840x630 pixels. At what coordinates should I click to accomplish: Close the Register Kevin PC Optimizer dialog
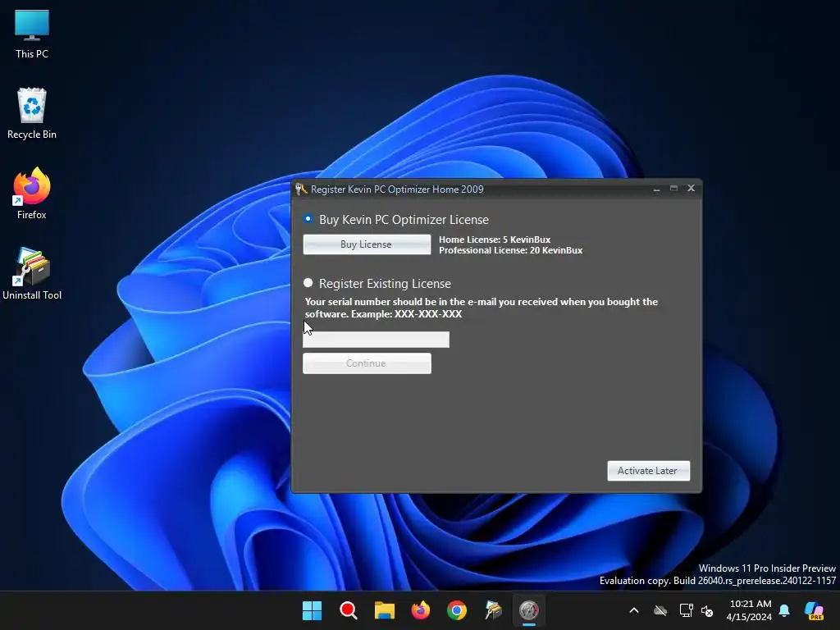click(x=691, y=188)
